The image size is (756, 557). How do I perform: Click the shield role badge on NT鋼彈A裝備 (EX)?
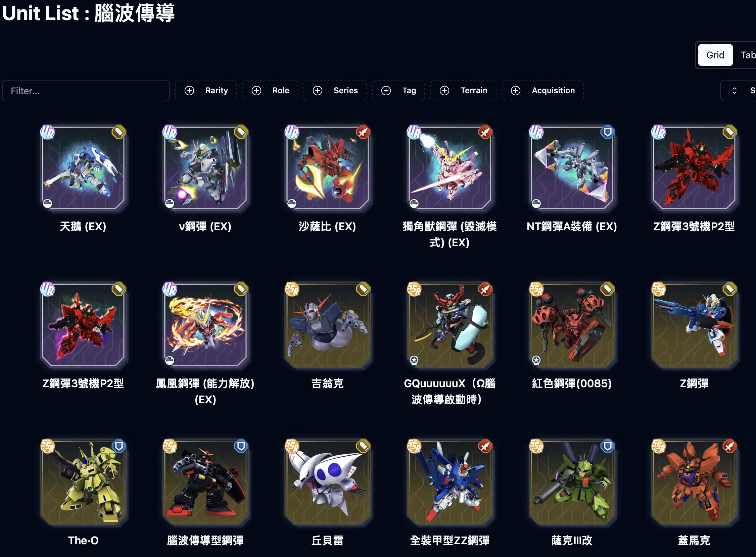(607, 132)
